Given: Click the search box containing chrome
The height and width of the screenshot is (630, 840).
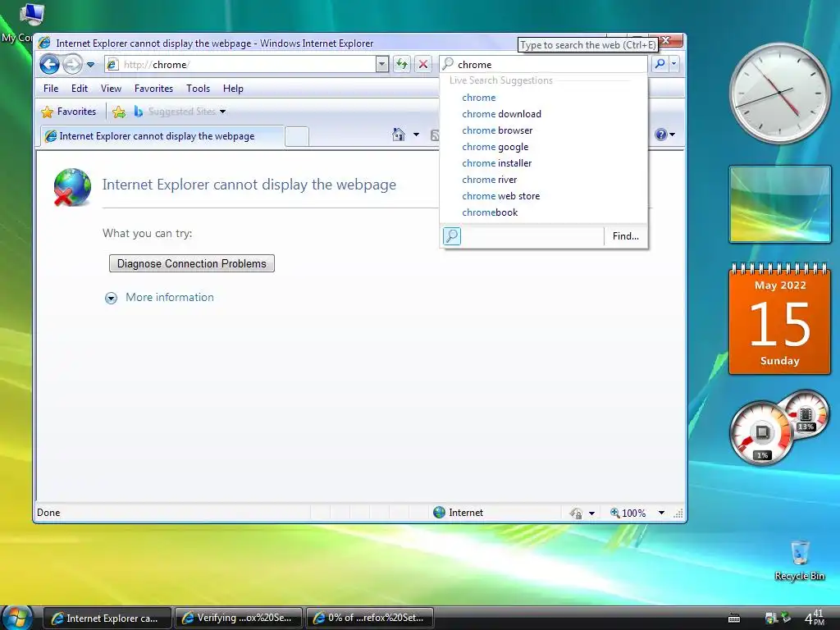Looking at the screenshot, I should pos(543,64).
